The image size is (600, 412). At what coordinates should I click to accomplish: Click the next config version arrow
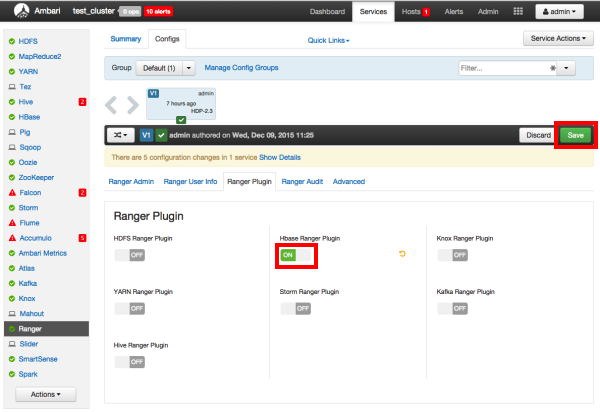coord(133,105)
